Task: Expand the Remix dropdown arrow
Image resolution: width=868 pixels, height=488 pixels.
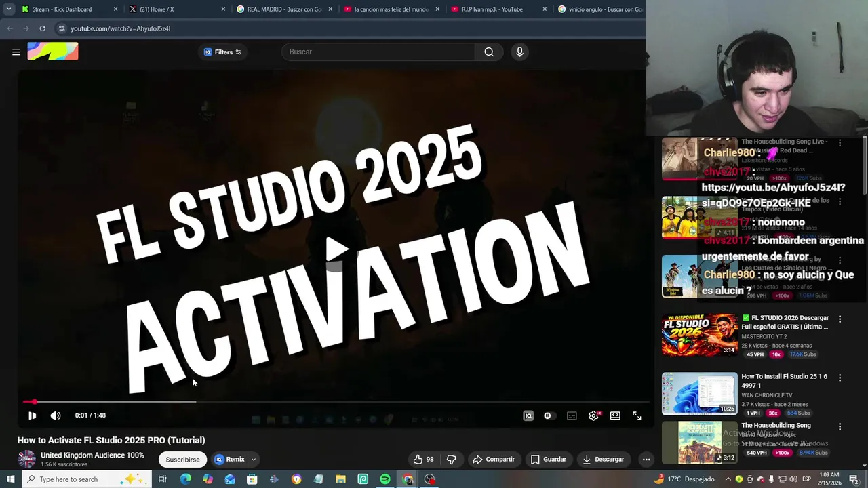Action: pos(254,459)
